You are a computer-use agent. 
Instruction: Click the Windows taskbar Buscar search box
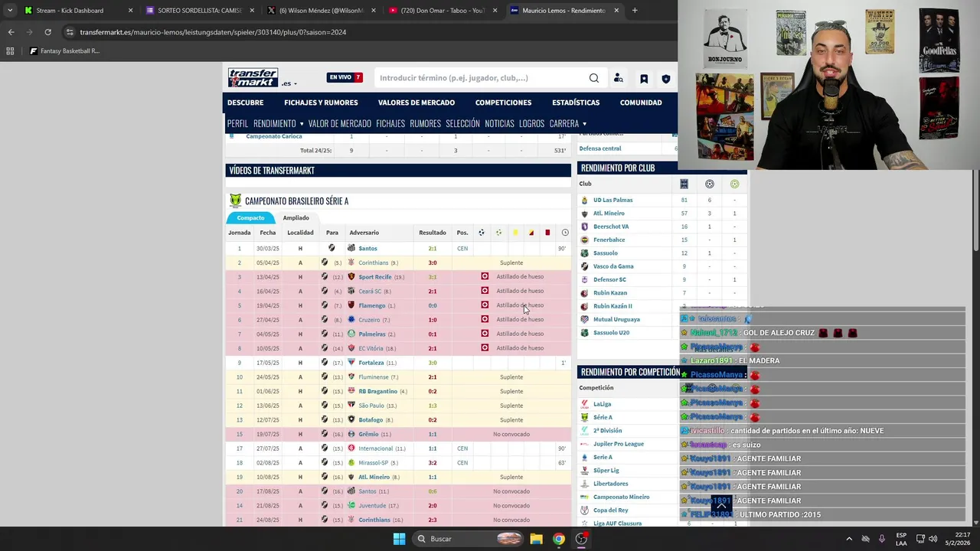(469, 539)
